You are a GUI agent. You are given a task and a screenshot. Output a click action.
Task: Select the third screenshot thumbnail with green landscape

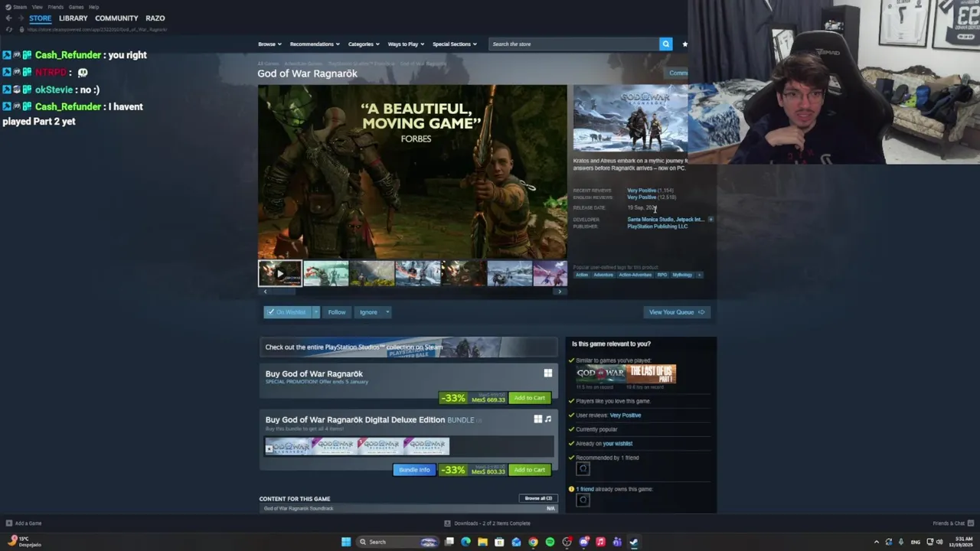tap(371, 273)
